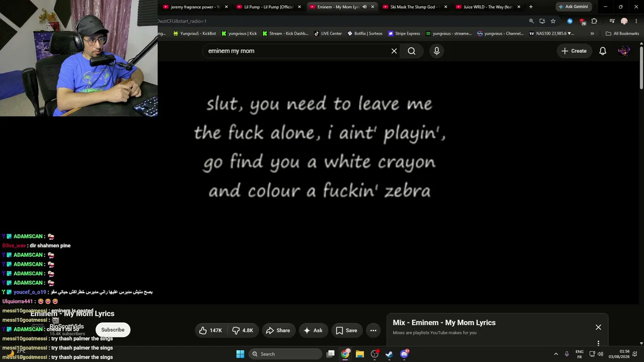This screenshot has height=362, width=644.
Task: Switch to Ski Mask The Slump God tab
Action: 415,7
